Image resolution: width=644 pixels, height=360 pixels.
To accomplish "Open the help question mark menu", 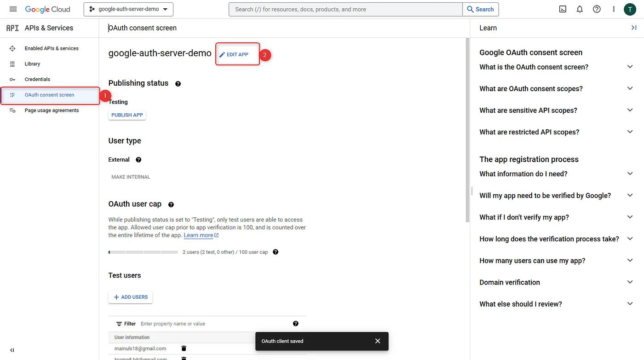I will [597, 9].
